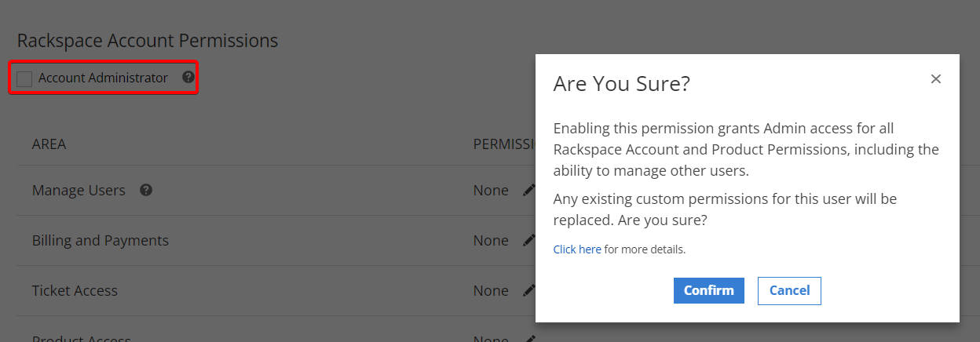Screen dimensions: 980x342
Task: Select the None value for Billing and Payments
Action: 491,241
